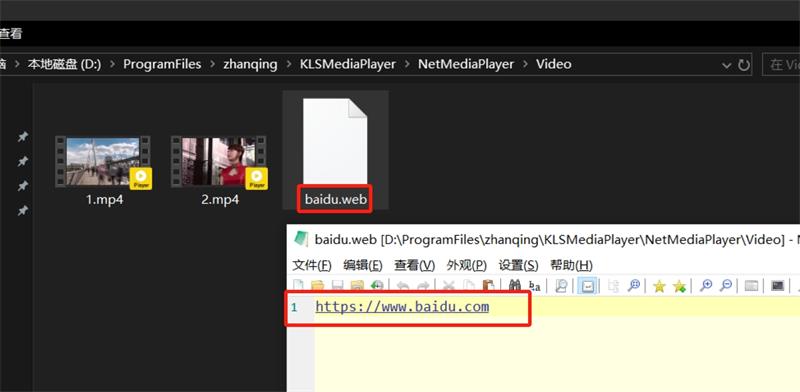
Task: Click the Open file folder icon
Action: click(318, 286)
